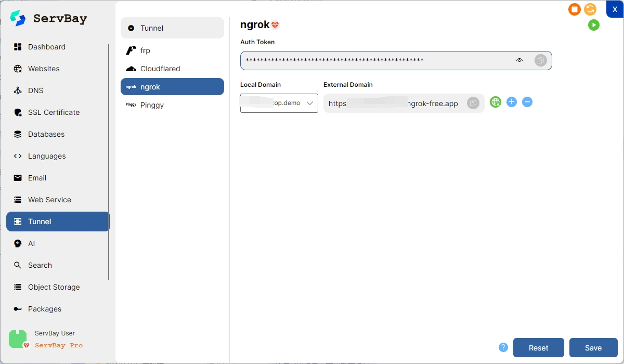The image size is (624, 364).
Task: Select the ngrok tunnel service
Action: [172, 87]
